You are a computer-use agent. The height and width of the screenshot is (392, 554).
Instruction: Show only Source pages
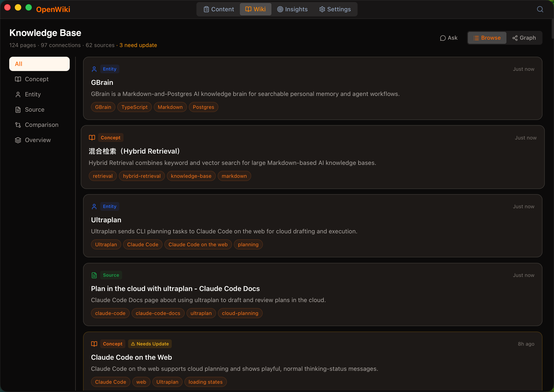(x=39, y=110)
